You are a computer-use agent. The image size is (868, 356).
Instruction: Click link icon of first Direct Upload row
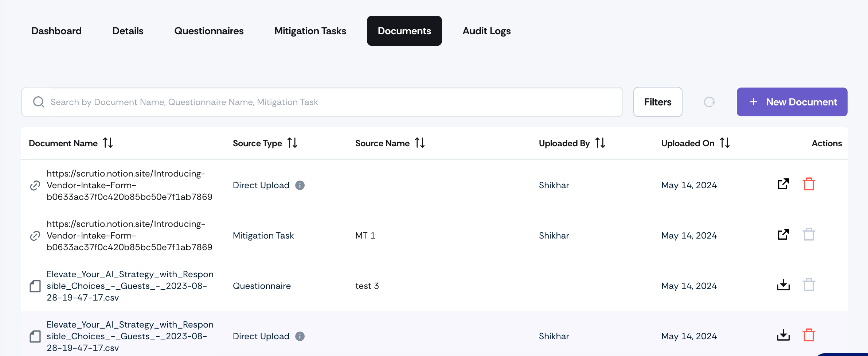click(x=35, y=185)
